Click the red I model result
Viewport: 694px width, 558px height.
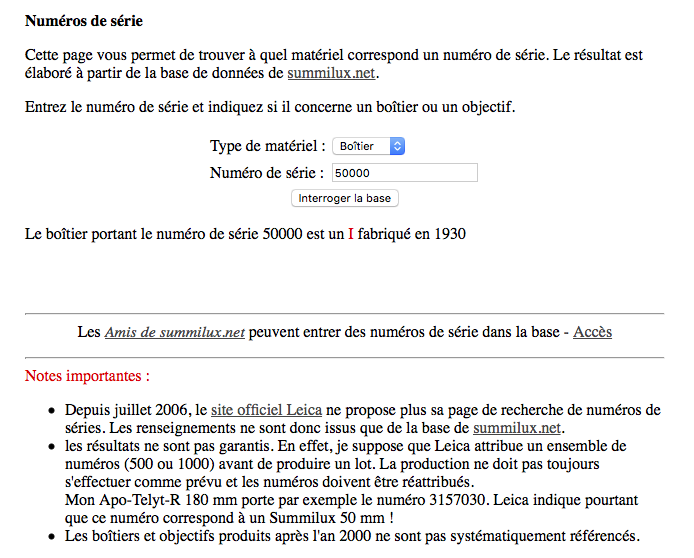[x=351, y=234]
